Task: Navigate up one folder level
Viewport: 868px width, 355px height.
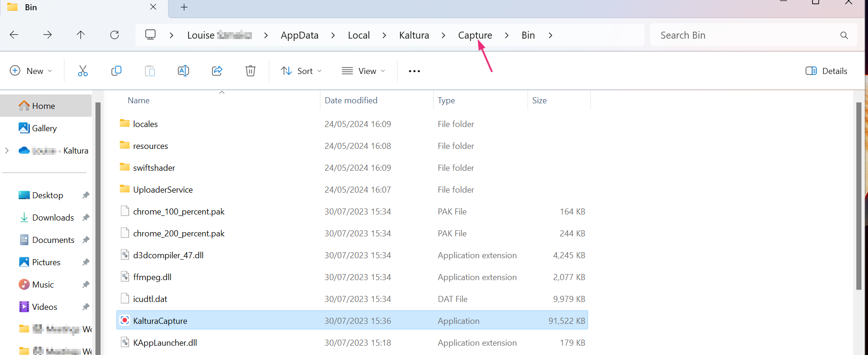Action: pos(81,35)
